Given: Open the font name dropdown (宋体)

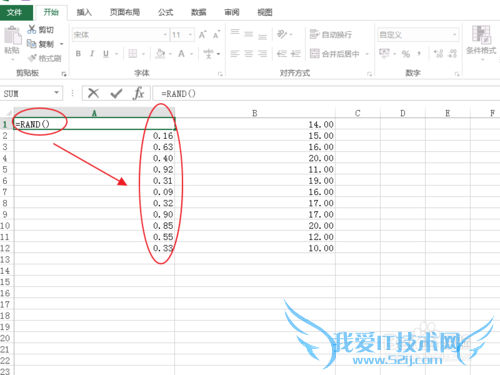Looking at the screenshot, I should pyautogui.click(x=165, y=35).
